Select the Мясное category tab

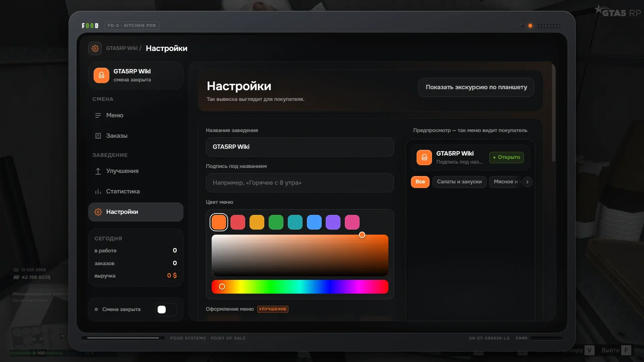pos(505,182)
